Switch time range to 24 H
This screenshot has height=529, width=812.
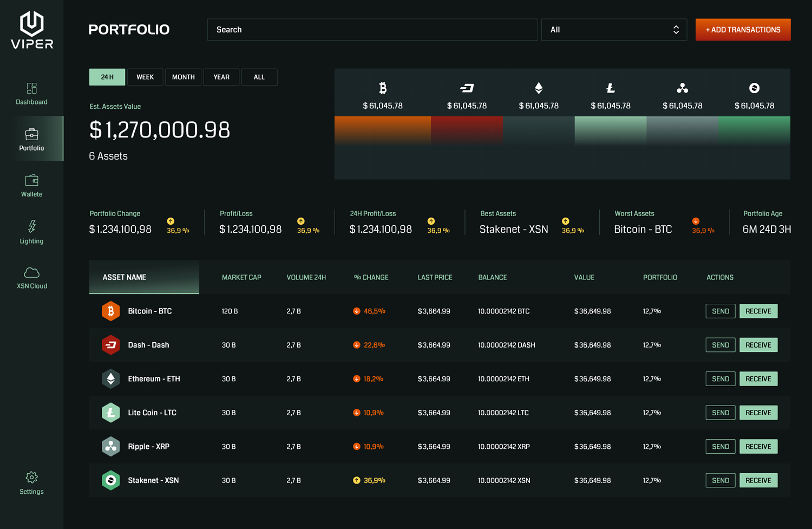[x=107, y=77]
